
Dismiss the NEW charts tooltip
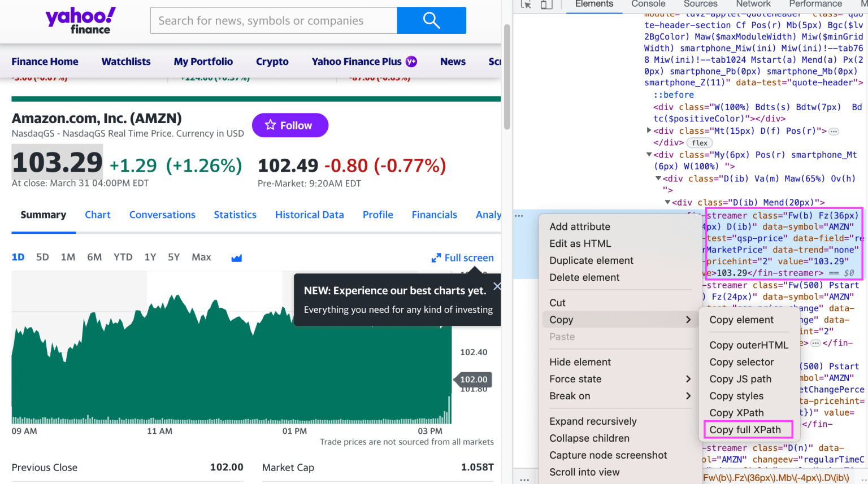coord(497,286)
